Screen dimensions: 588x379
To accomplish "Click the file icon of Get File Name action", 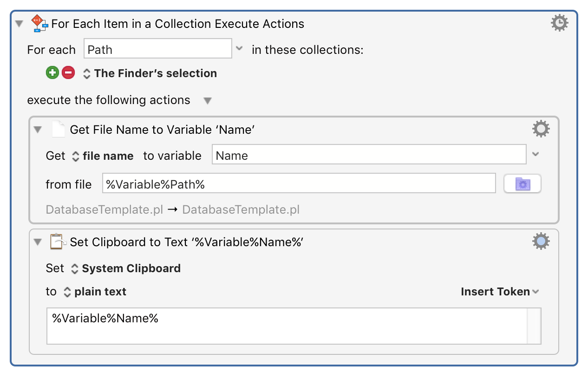I will click(58, 129).
